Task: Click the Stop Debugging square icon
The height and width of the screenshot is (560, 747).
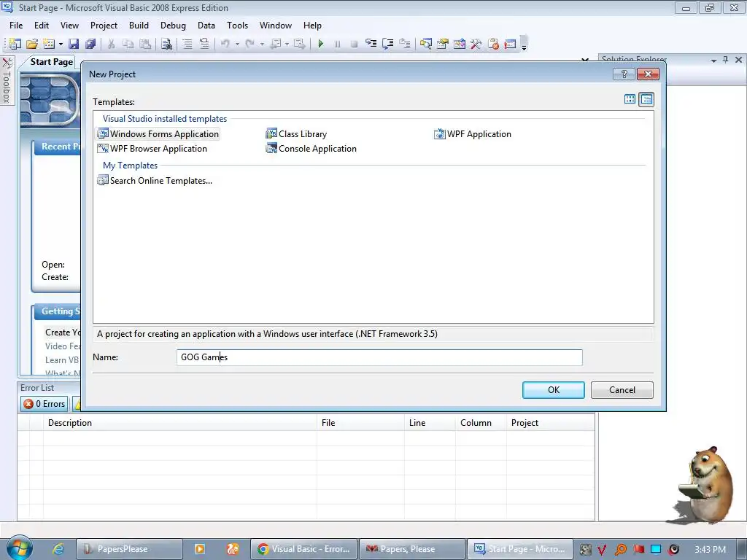Action: coord(354,44)
